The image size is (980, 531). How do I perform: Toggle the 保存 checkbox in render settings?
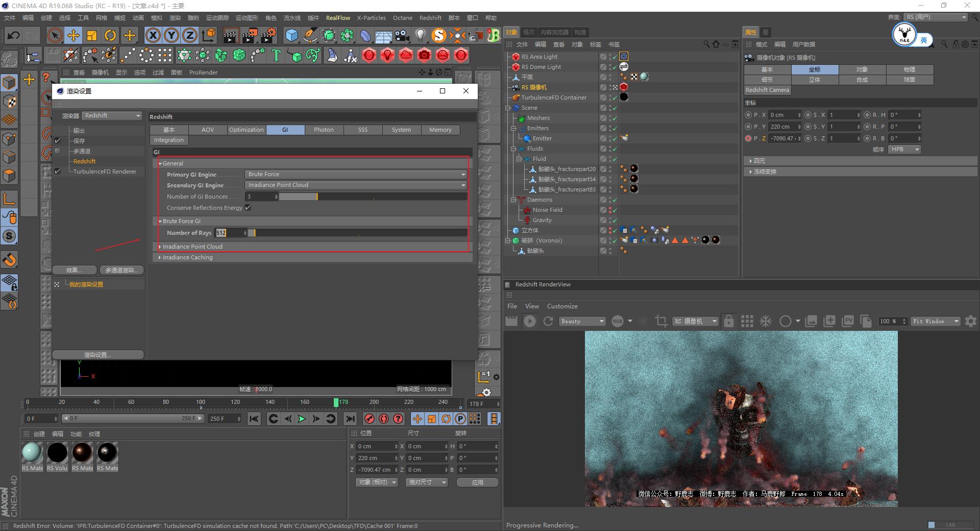coord(58,140)
